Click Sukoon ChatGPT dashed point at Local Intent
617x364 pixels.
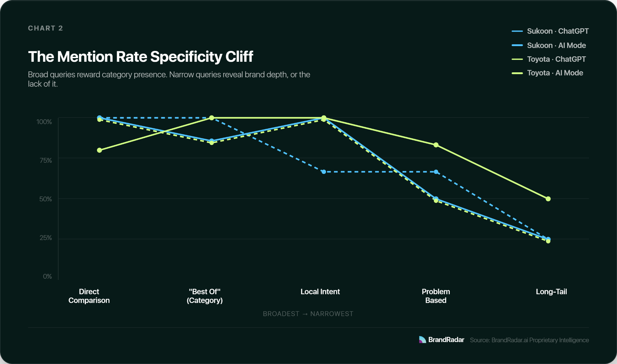pyautogui.click(x=324, y=172)
